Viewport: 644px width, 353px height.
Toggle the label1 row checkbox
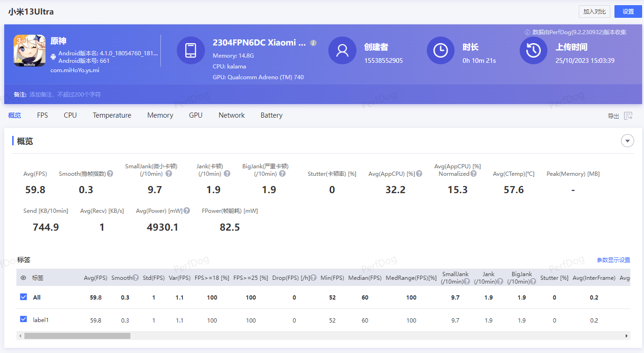point(23,319)
